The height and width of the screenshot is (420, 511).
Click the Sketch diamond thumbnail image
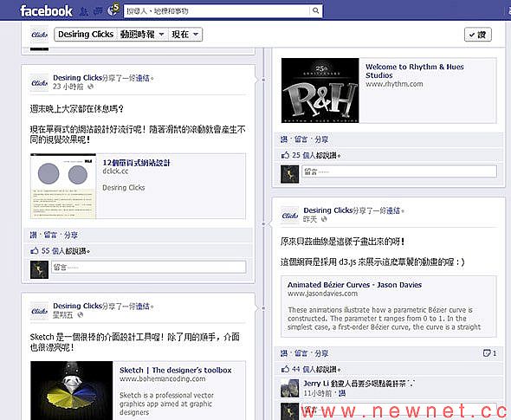(x=72, y=391)
